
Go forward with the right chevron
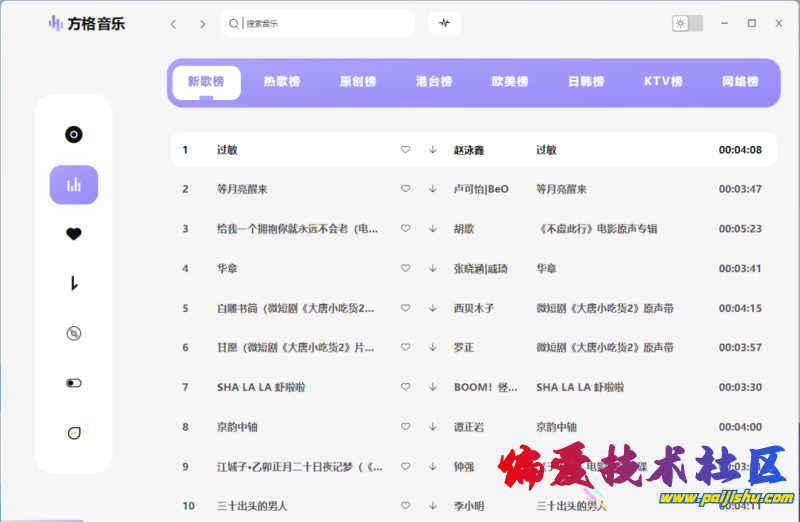pos(202,24)
